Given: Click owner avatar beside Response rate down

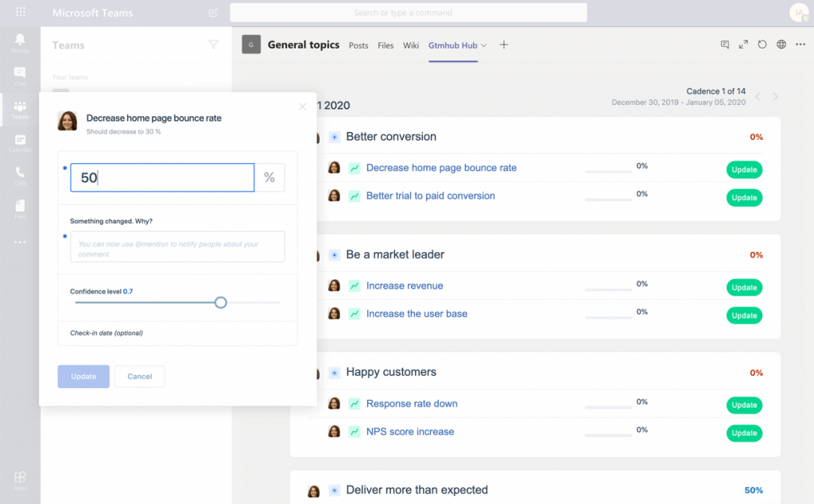Looking at the screenshot, I should point(335,404).
